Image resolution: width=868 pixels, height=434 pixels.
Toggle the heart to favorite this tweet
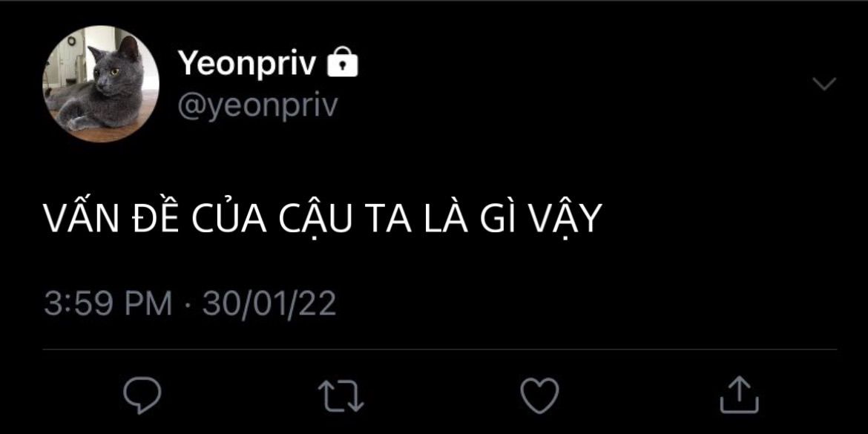[x=540, y=396]
